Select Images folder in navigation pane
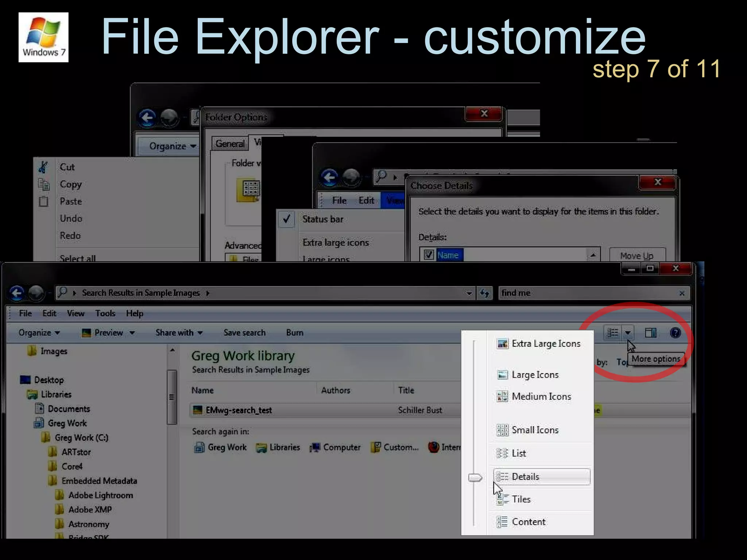This screenshot has height=560, width=747. [47, 351]
